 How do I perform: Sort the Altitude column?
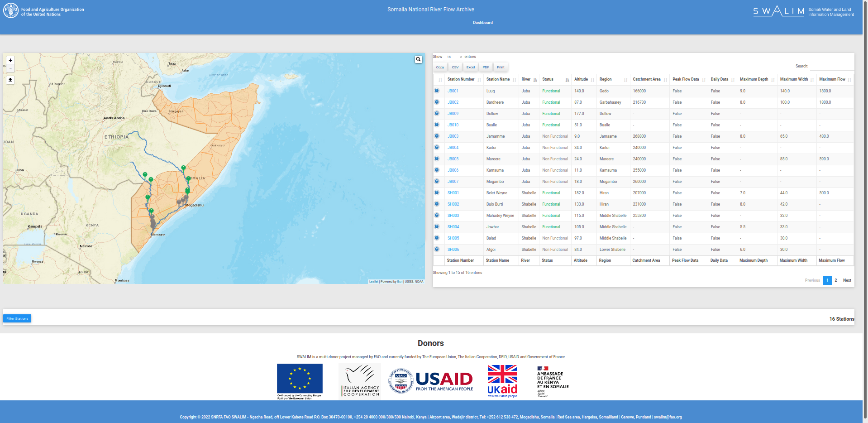click(582, 79)
